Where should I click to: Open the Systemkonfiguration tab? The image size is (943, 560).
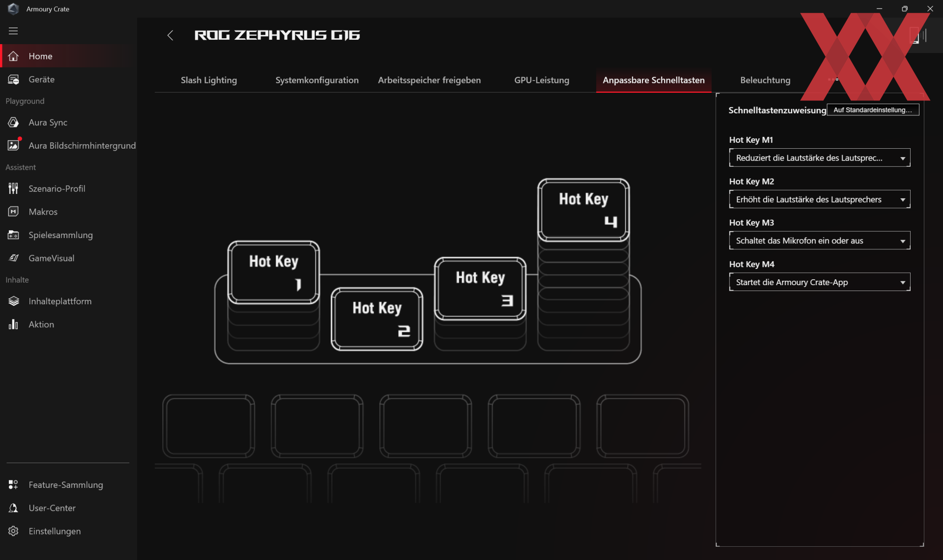(317, 80)
